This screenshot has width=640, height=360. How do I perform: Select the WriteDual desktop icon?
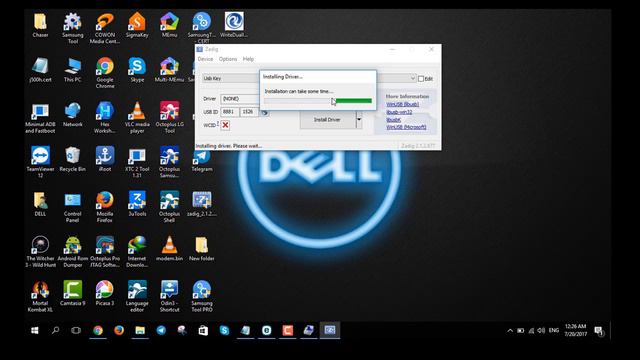234,24
